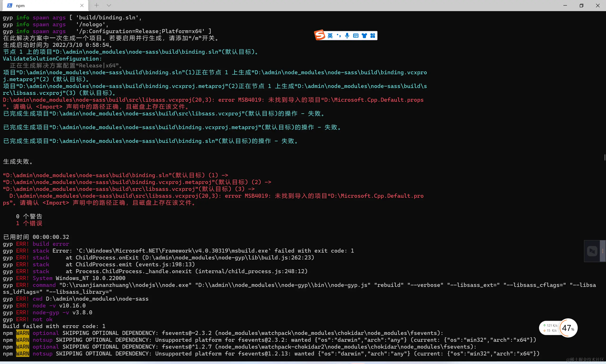Click the network speed indicator pill

point(550,328)
